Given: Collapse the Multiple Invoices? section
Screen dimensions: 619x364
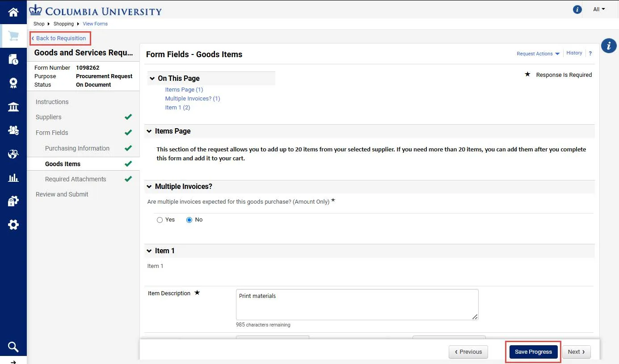Looking at the screenshot, I should pos(149,187).
